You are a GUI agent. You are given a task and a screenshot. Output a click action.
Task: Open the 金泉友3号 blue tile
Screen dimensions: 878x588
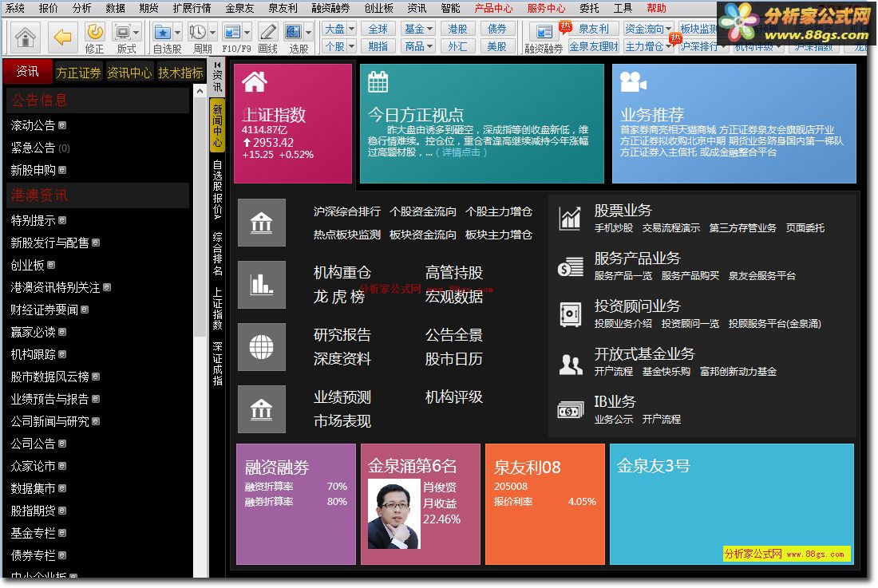[x=732, y=504]
